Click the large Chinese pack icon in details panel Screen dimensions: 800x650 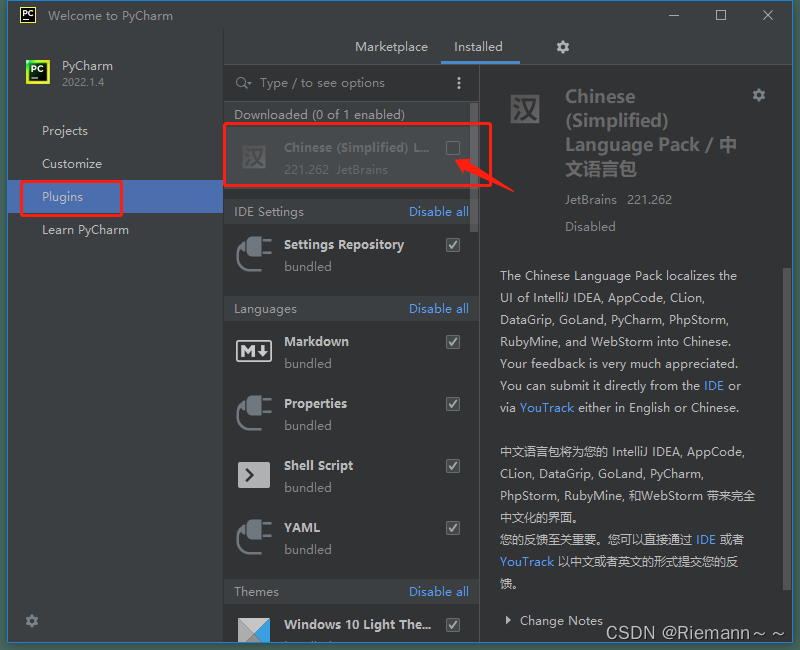coord(524,109)
